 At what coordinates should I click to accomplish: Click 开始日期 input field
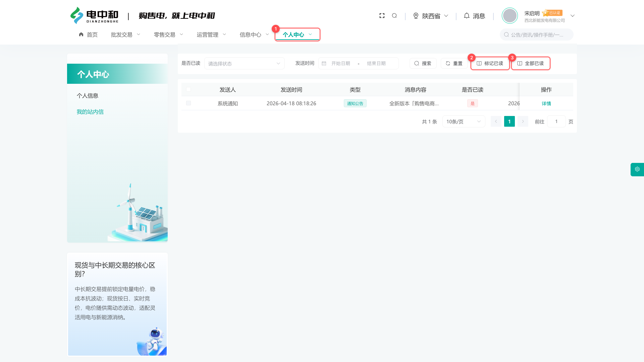coord(341,63)
